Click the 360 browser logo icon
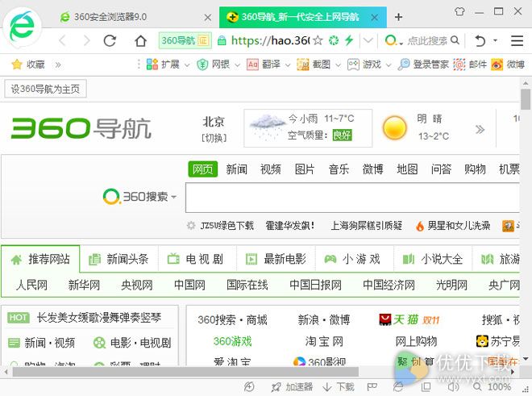532x396 pixels. [x=22, y=27]
